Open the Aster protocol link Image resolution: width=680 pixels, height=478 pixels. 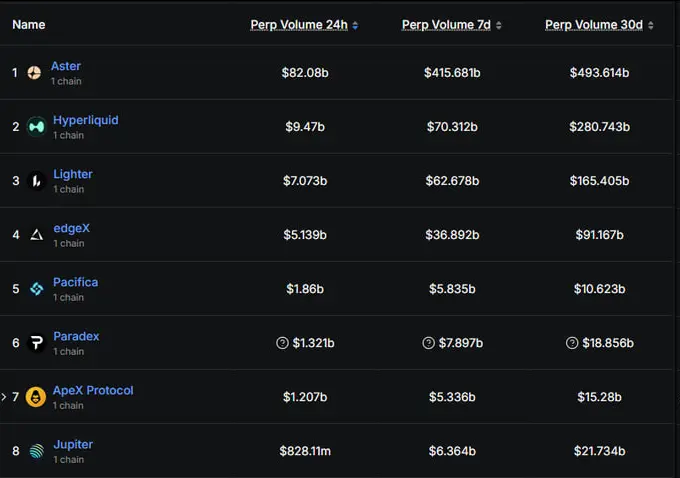click(66, 66)
